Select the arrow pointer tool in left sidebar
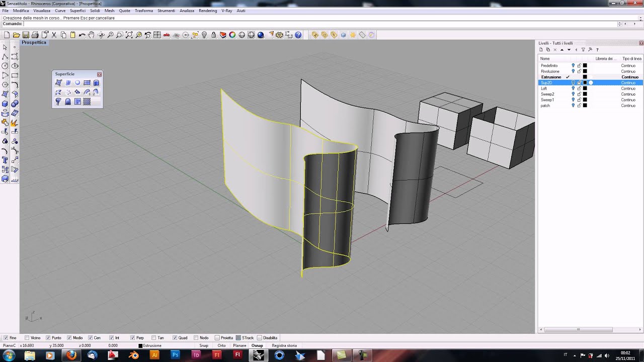The image size is (644, 362). 5,47
